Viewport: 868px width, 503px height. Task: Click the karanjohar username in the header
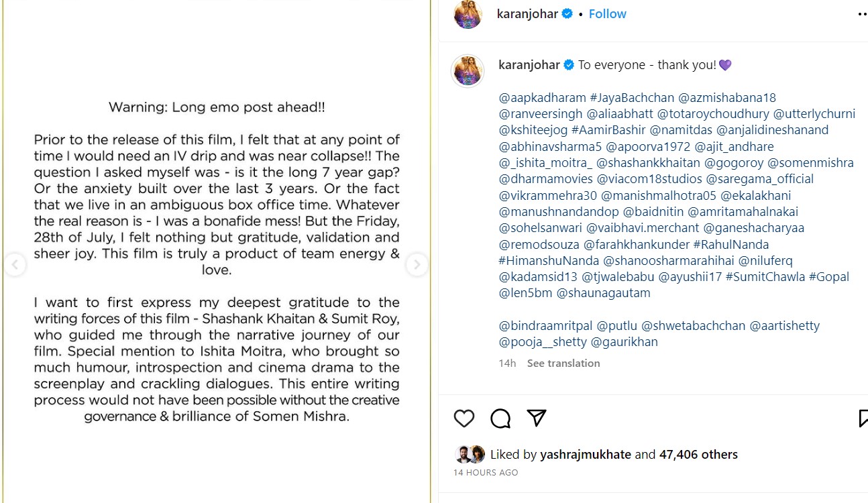pyautogui.click(x=528, y=14)
